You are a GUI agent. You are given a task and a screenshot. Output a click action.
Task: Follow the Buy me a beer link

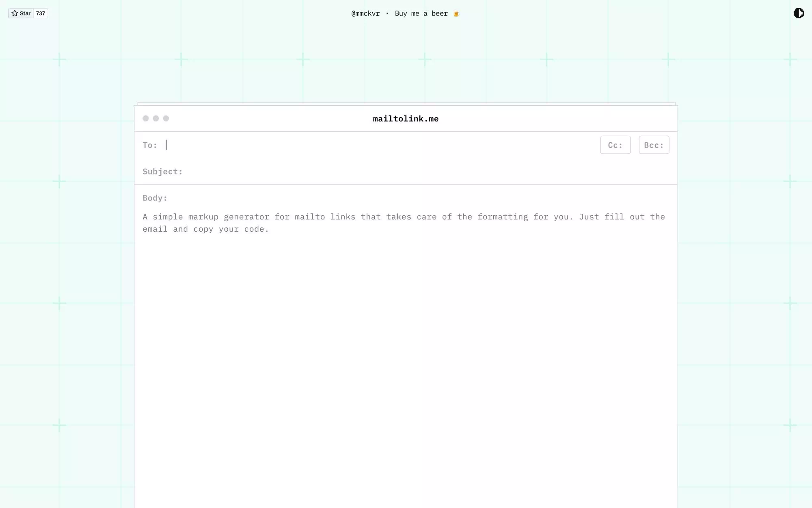[x=427, y=13]
